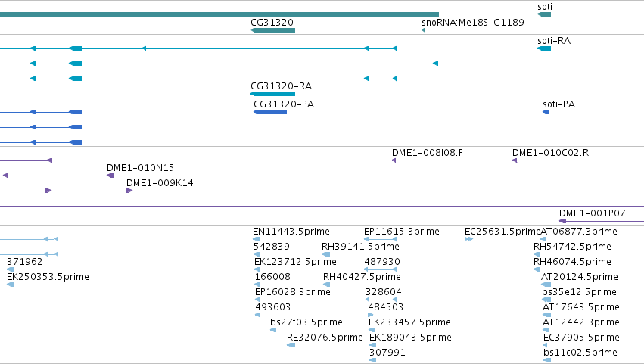Select the long teal gene span bar

pyautogui.click(x=219, y=14)
